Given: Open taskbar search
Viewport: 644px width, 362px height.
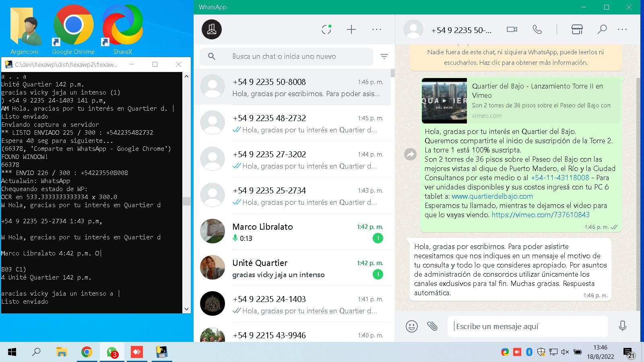Looking at the screenshot, I should coord(36,352).
